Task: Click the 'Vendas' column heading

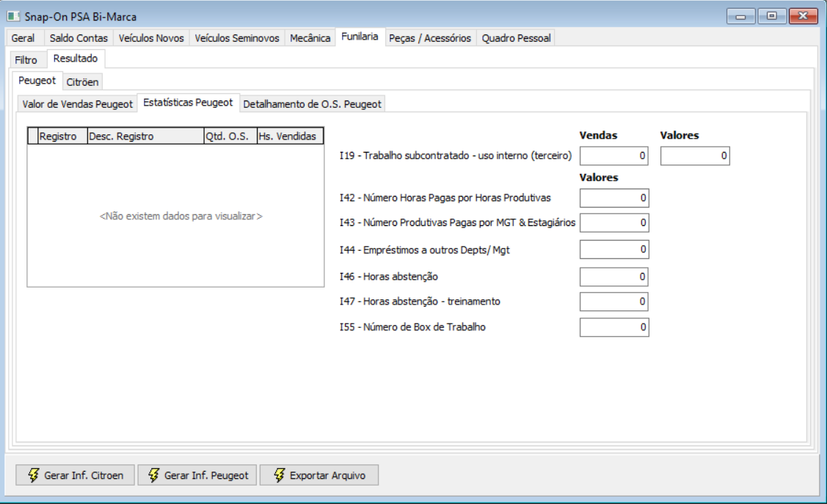Action: point(598,135)
